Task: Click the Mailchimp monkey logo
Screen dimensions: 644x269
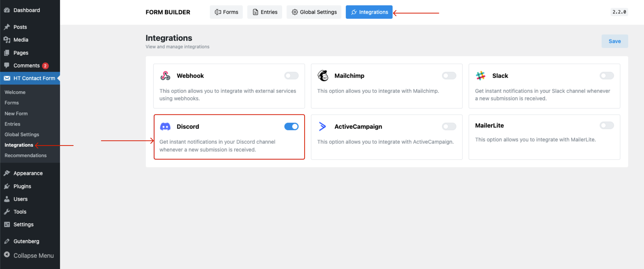Action: click(x=323, y=76)
